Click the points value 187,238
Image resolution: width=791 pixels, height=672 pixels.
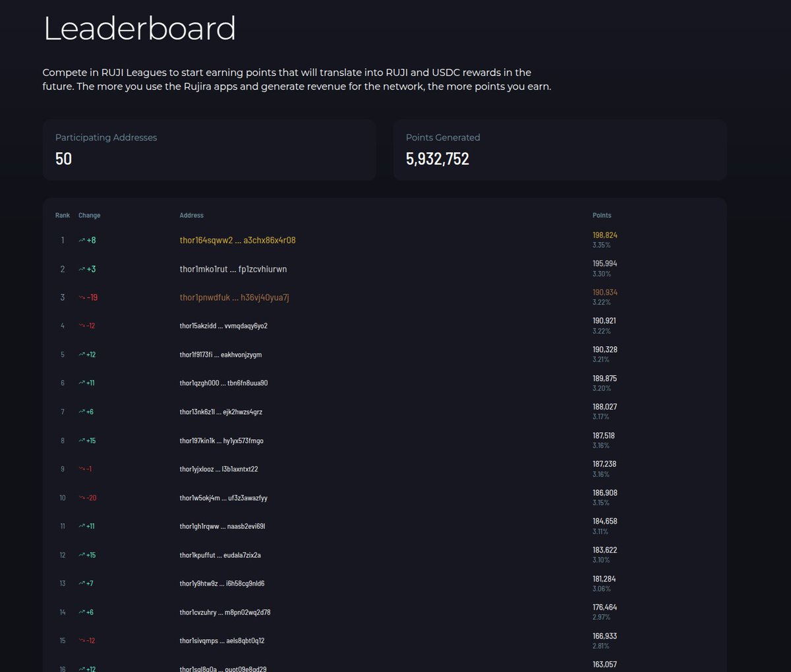pyautogui.click(x=604, y=464)
